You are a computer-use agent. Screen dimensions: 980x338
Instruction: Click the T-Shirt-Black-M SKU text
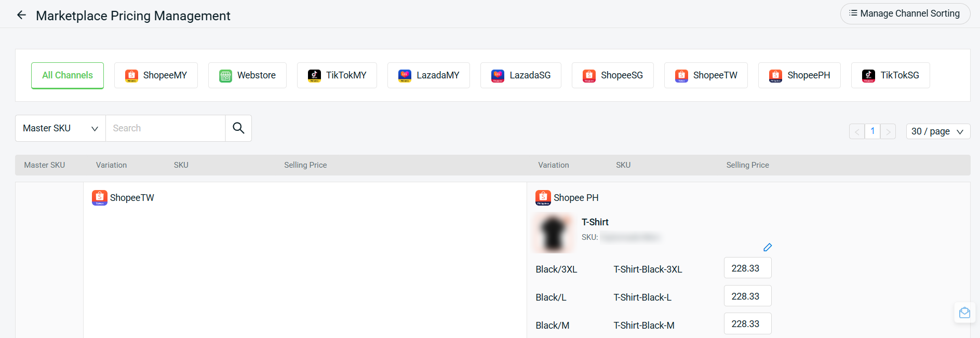tap(644, 326)
